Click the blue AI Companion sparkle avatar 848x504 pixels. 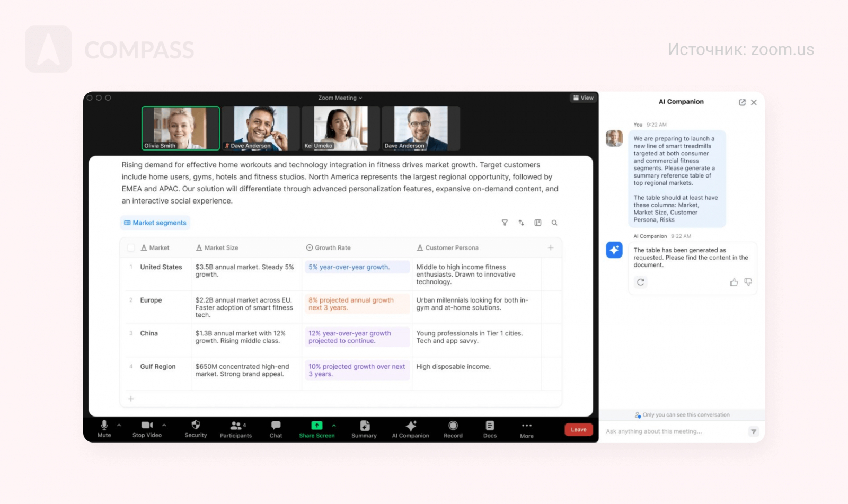tap(614, 250)
